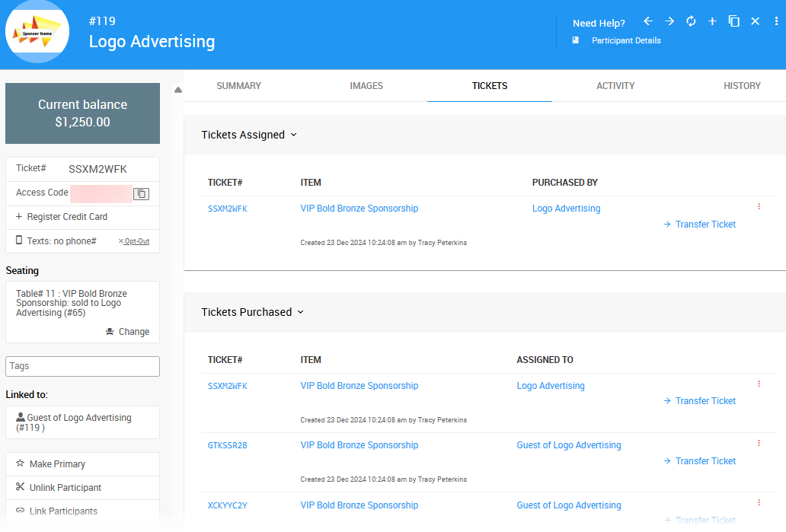Viewport: 786px width, 532px height.
Task: Go to previous participant with back arrow
Action: [648, 21]
